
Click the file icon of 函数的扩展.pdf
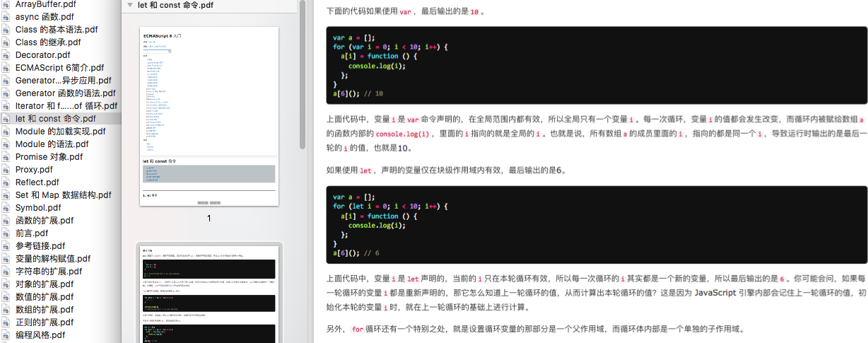(6, 220)
